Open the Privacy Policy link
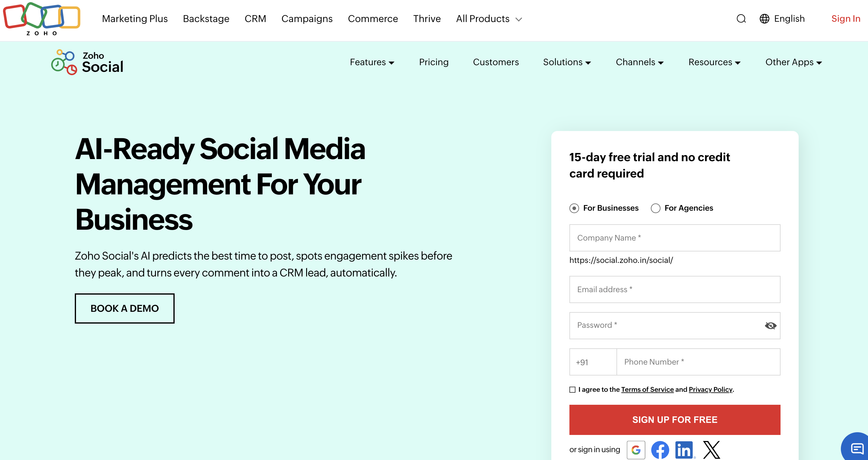 [710, 389]
